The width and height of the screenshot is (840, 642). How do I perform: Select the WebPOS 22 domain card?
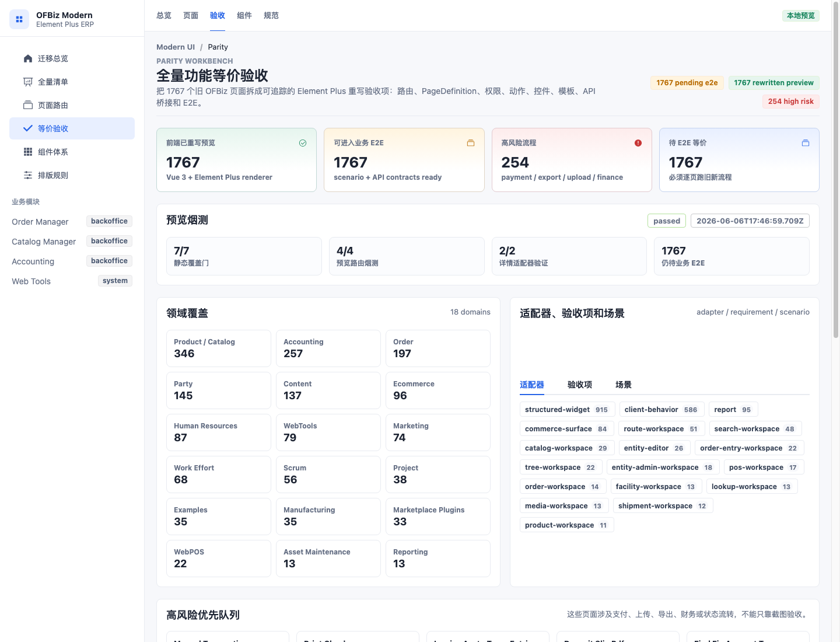(219, 559)
